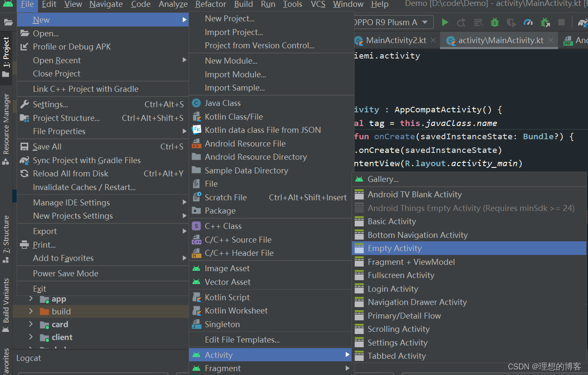The height and width of the screenshot is (375, 588).
Task: Open the Logcat tool window
Action: point(29,358)
